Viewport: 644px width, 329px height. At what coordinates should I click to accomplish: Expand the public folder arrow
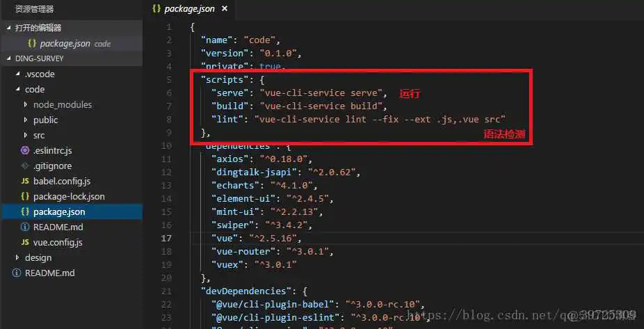pos(26,120)
